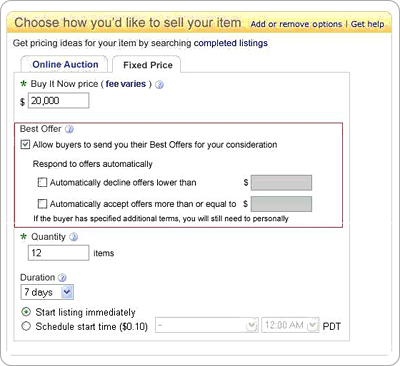Follow the fee varies link
This screenshot has height=366, width=400.
point(126,84)
